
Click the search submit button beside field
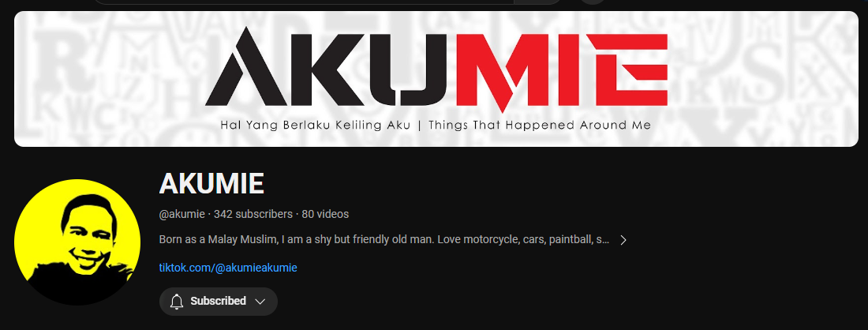pos(537,2)
